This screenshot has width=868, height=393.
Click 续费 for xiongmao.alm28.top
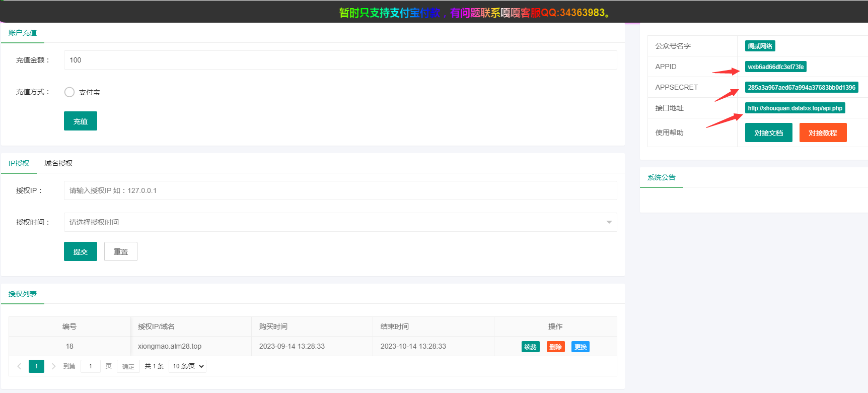tap(530, 347)
